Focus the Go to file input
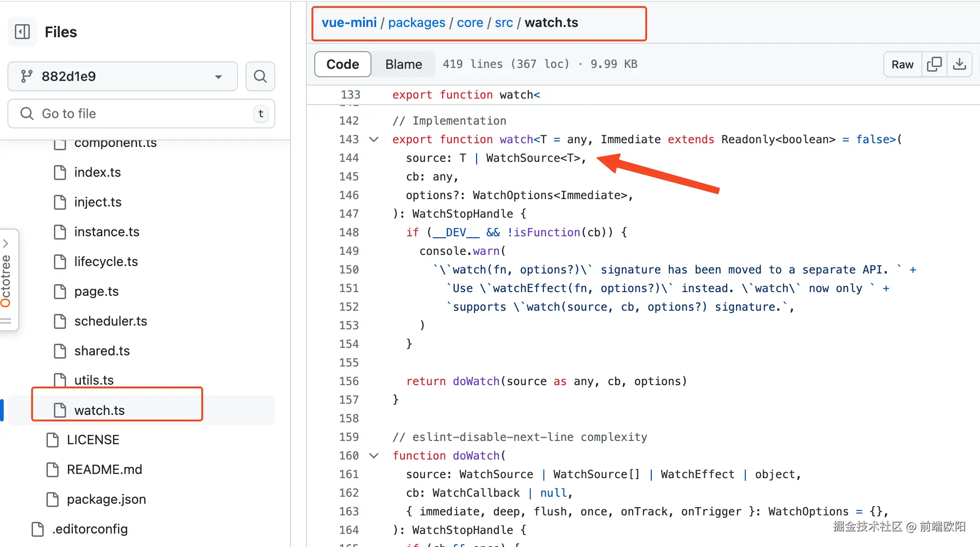The height and width of the screenshot is (547, 980). pos(139,113)
